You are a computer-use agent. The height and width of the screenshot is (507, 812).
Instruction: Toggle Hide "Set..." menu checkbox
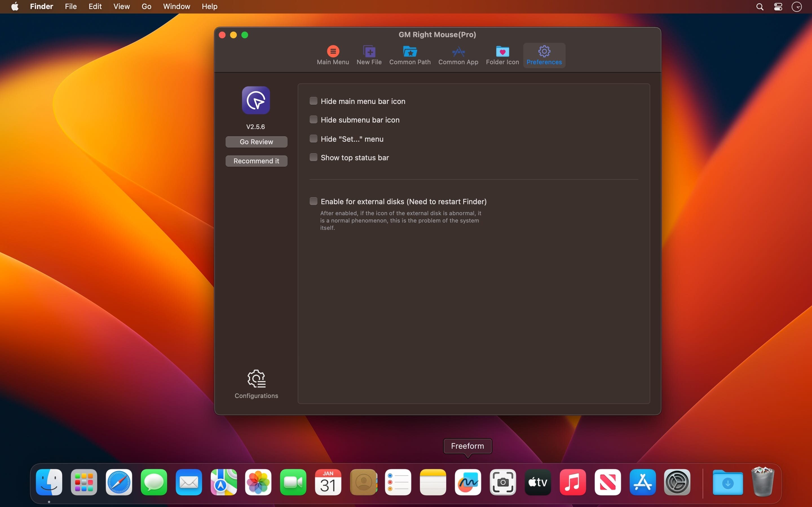pos(314,139)
